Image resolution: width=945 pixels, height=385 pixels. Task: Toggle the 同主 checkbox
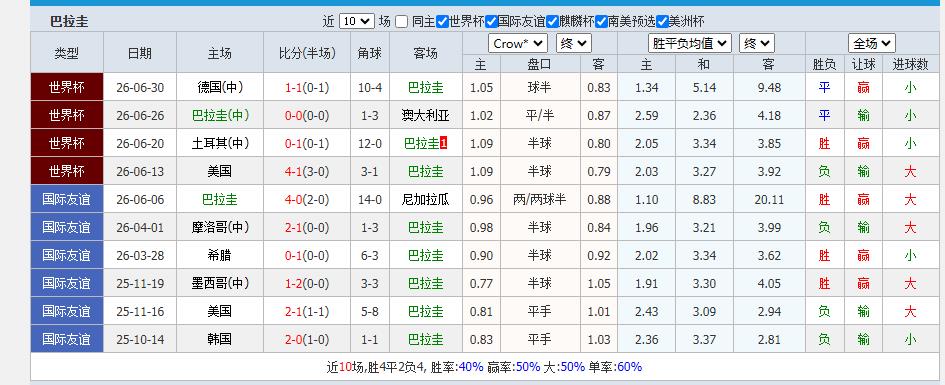[x=401, y=22]
